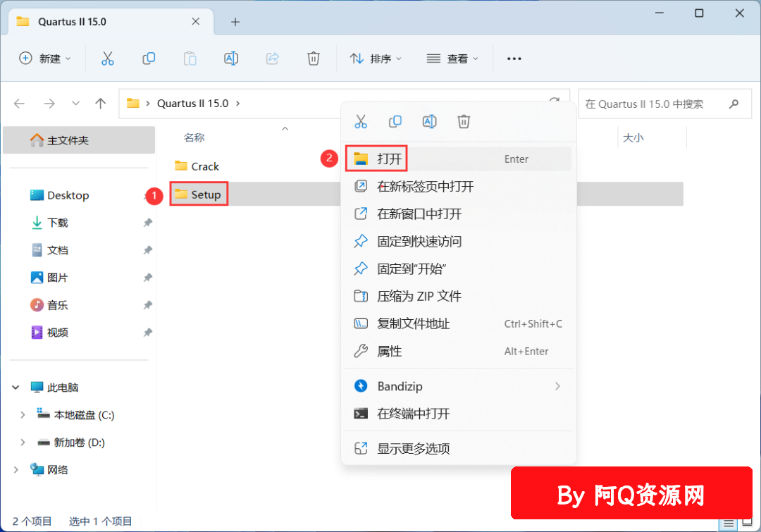The height and width of the screenshot is (532, 761).
Task: Choose 复制文件地址 menu item
Action: 458,323
